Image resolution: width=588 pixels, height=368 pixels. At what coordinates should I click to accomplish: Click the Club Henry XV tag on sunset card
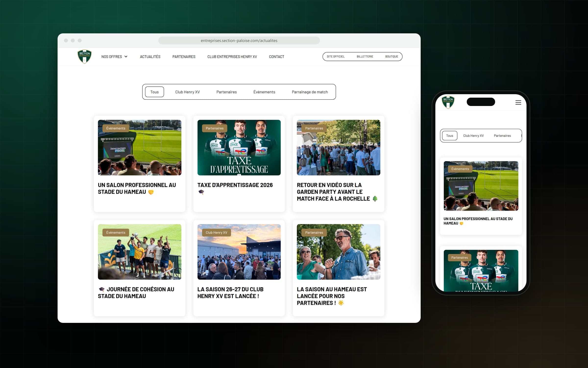point(216,232)
